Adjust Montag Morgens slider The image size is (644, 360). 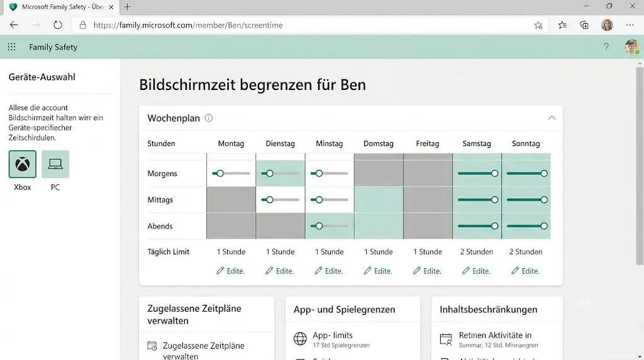pos(231,174)
